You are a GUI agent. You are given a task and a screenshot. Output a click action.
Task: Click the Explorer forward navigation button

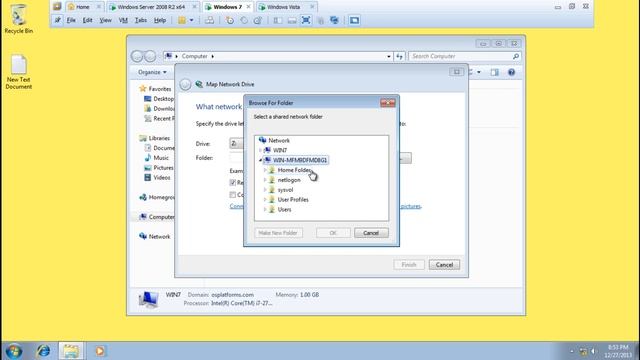tap(150, 56)
